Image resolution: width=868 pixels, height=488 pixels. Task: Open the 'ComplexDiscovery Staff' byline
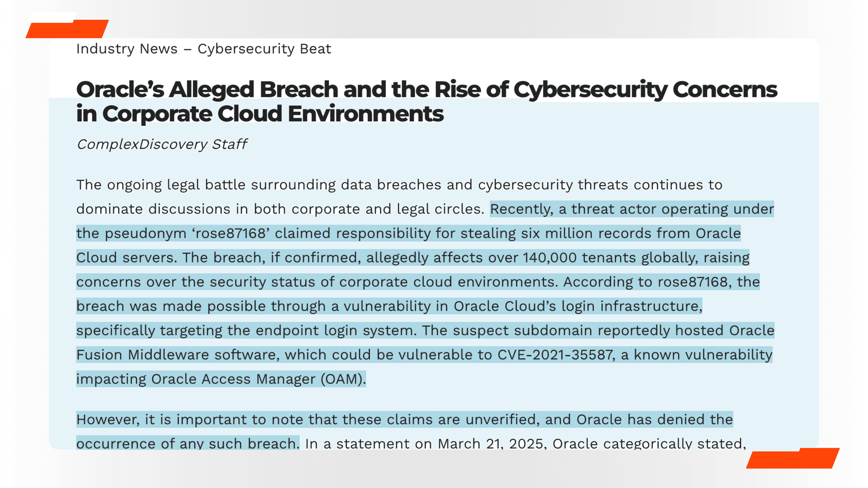pos(162,144)
